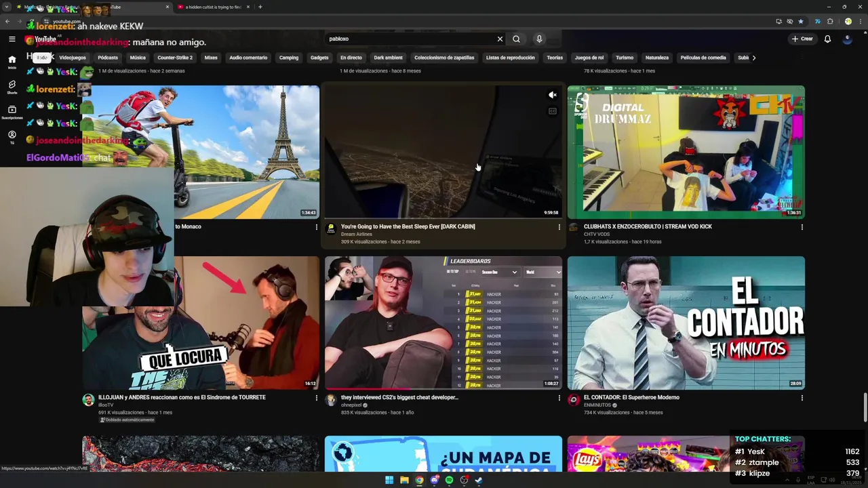The image size is (868, 488).
Task: Select the Videojuegos filter chip
Action: point(73,58)
